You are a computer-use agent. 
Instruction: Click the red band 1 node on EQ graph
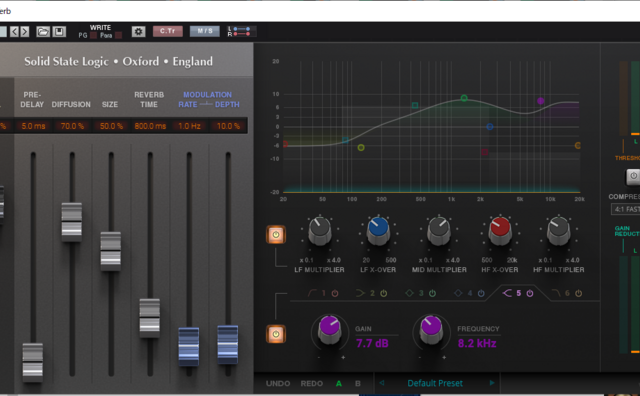point(285,144)
